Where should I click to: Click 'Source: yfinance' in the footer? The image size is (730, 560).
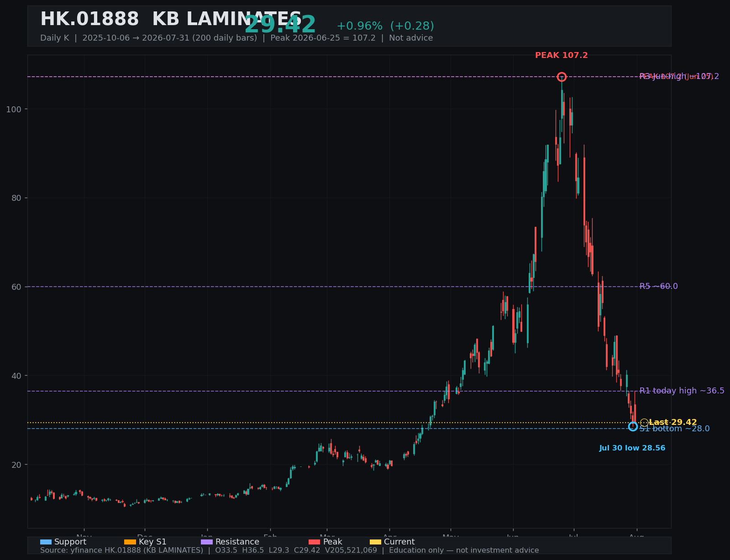coord(72,550)
